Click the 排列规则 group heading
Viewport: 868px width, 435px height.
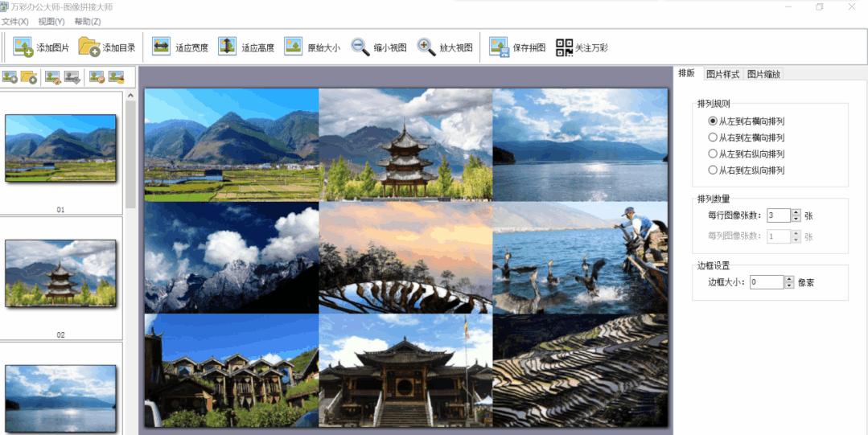point(714,104)
